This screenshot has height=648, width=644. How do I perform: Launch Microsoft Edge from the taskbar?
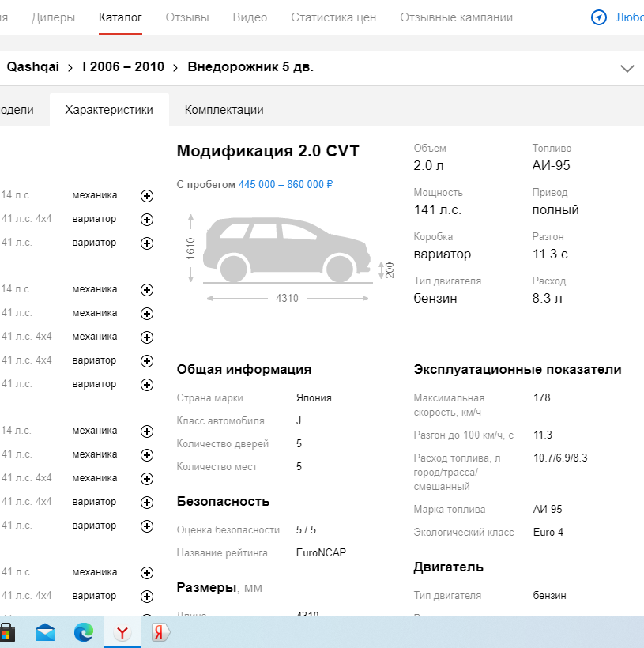tap(84, 632)
